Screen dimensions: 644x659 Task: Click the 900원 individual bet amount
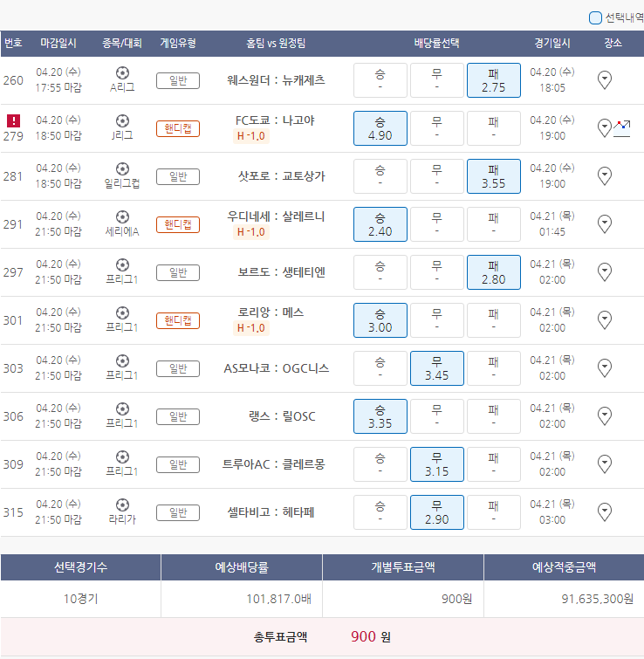(x=456, y=599)
